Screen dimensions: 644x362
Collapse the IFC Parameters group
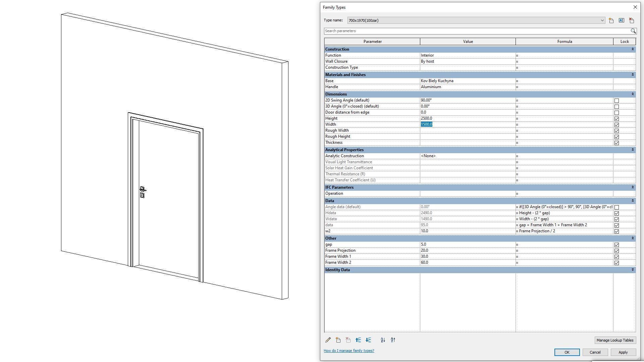click(633, 187)
